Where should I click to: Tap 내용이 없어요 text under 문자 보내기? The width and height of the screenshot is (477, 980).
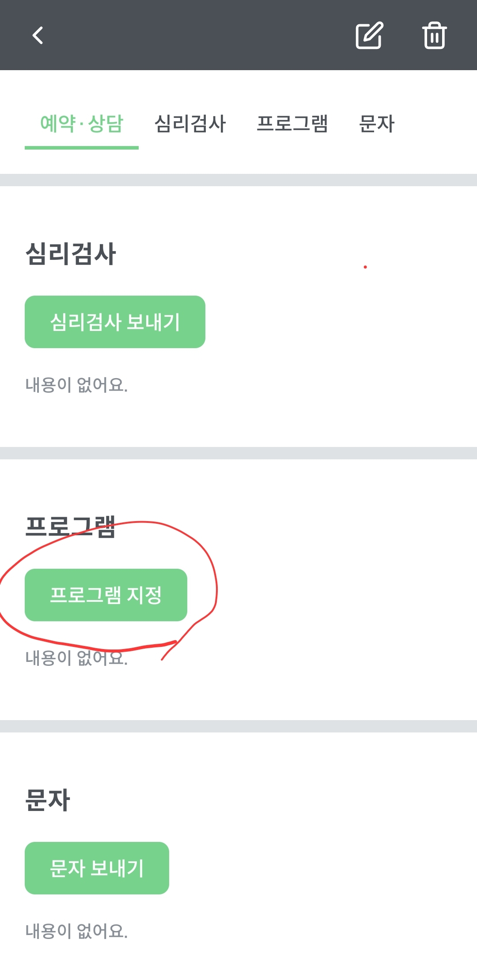coord(76,931)
